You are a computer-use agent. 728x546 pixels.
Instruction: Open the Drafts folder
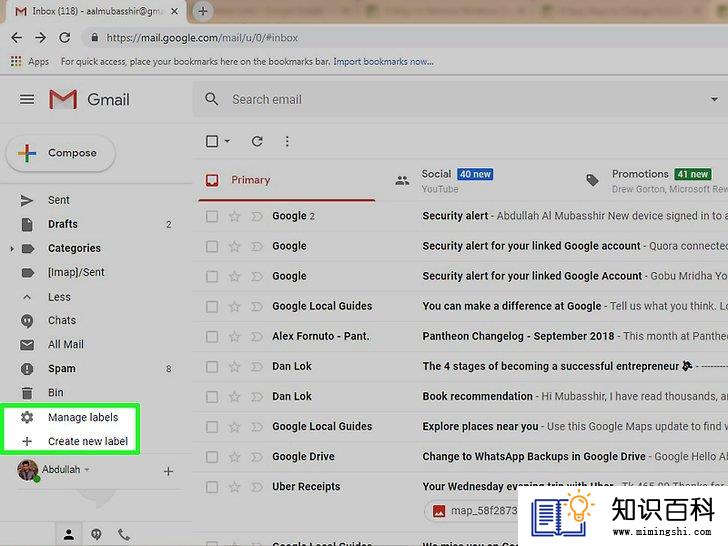63,224
